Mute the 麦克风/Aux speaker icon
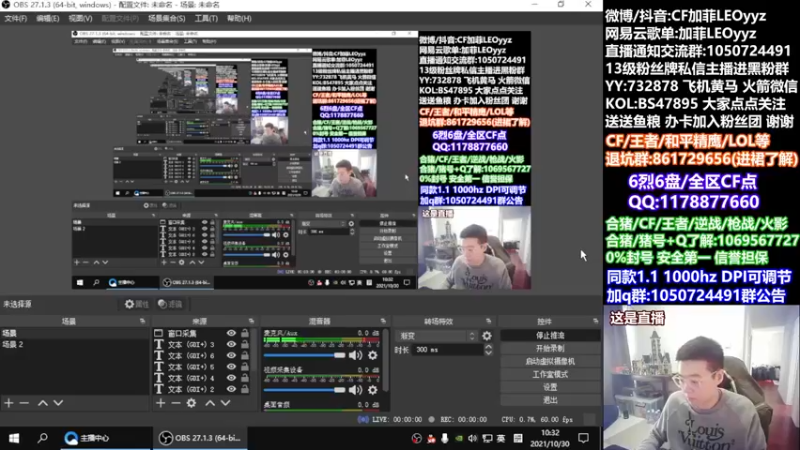The width and height of the screenshot is (800, 450). (355, 355)
